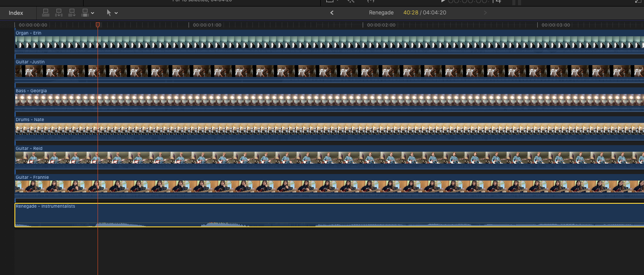Click the yellow 40:28 selection duration
The height and width of the screenshot is (275, 644).
pos(410,13)
